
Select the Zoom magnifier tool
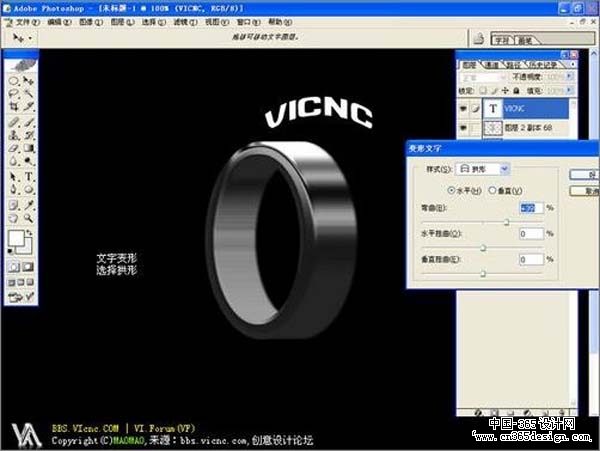28,218
